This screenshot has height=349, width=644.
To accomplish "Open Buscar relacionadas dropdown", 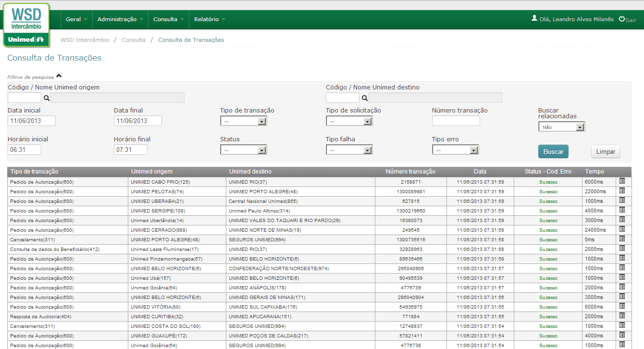I will pyautogui.click(x=561, y=127).
